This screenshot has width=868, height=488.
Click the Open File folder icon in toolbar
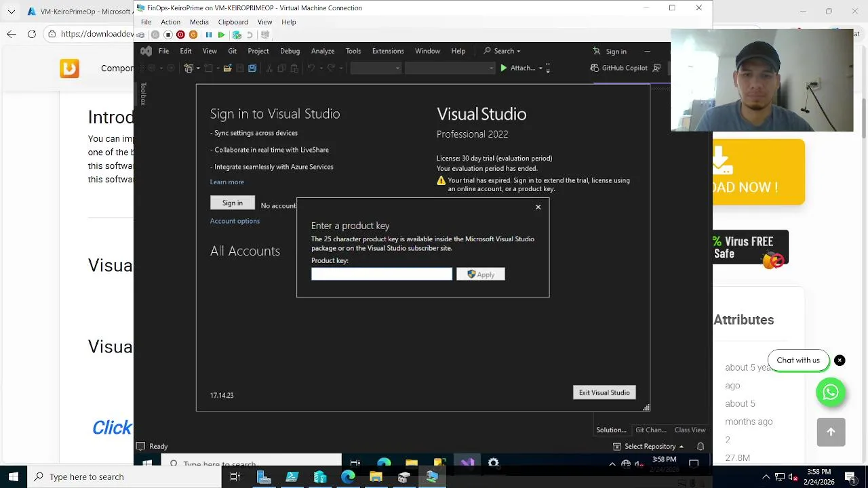coord(228,68)
